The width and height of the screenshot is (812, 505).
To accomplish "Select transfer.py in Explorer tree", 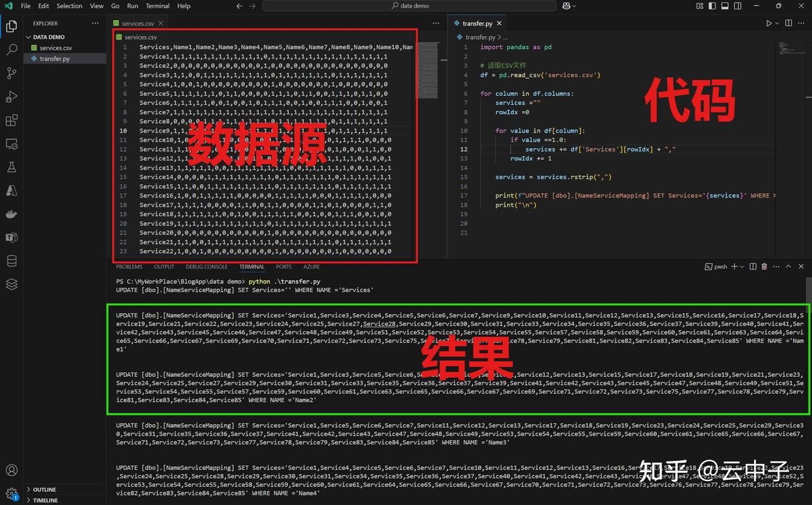I will click(65, 59).
